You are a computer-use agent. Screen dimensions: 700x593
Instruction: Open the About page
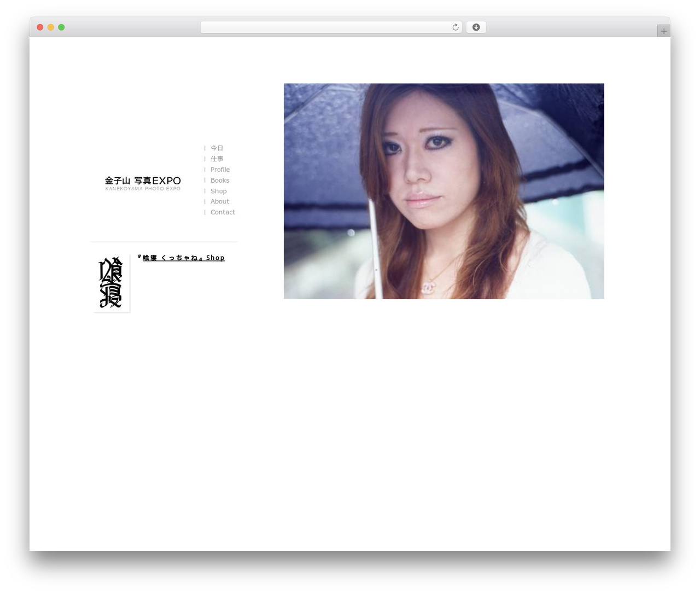tap(220, 201)
